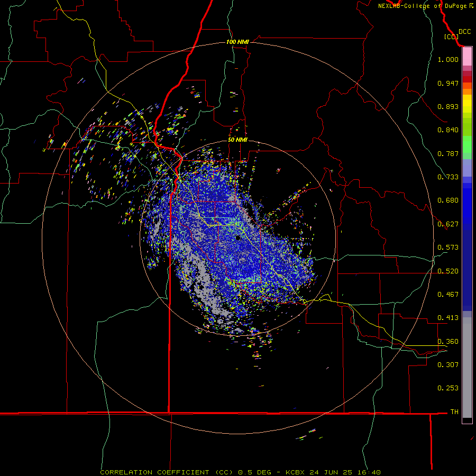476x476 pixels.
Task: Click the DCC [CC] legend title
Action: pyautogui.click(x=457, y=34)
